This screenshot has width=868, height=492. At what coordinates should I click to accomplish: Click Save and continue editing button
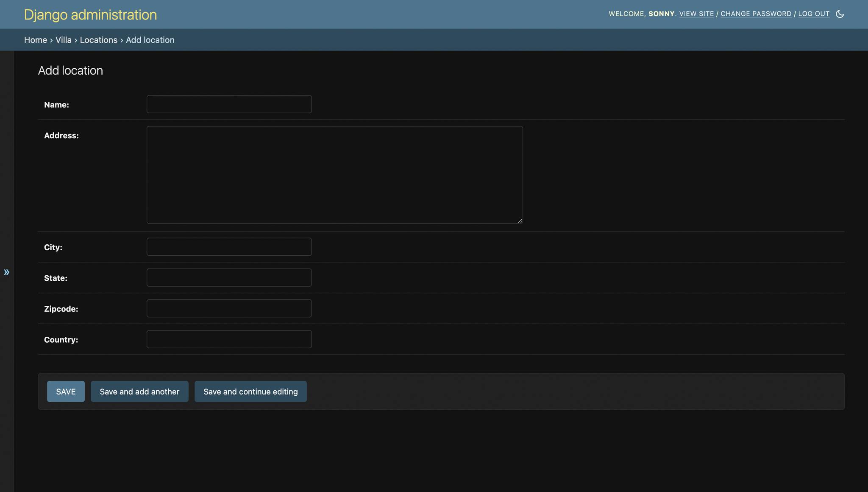tap(250, 391)
